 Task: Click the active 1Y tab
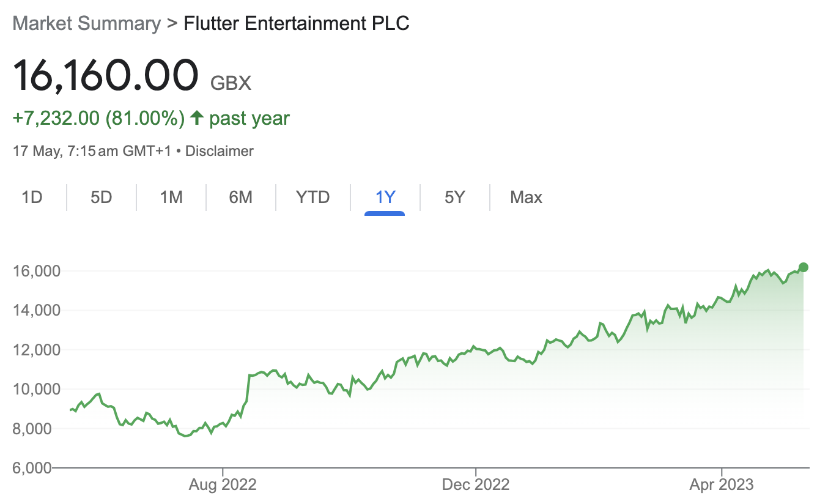[386, 198]
